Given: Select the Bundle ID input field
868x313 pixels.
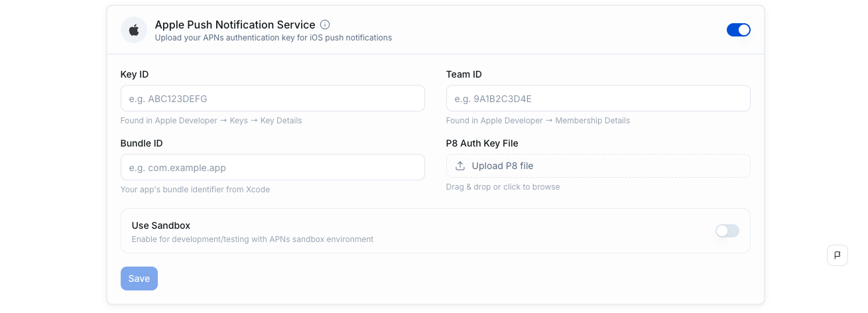Looking at the screenshot, I should point(272,167).
